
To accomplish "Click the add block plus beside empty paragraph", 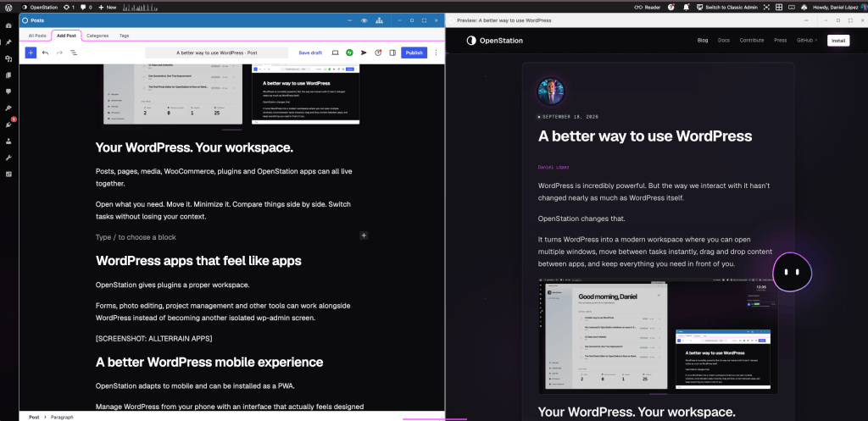I will point(364,235).
